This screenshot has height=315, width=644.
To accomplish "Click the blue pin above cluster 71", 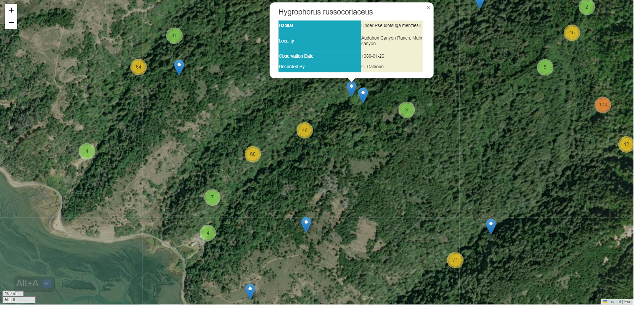I will [491, 226].
